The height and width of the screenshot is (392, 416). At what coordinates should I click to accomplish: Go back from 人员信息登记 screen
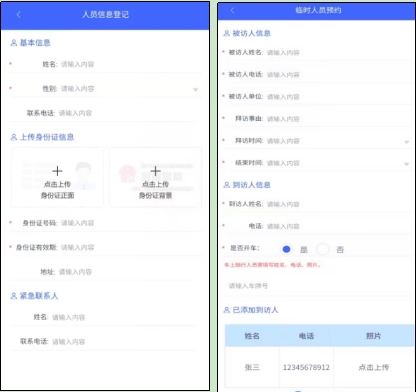[x=19, y=15]
